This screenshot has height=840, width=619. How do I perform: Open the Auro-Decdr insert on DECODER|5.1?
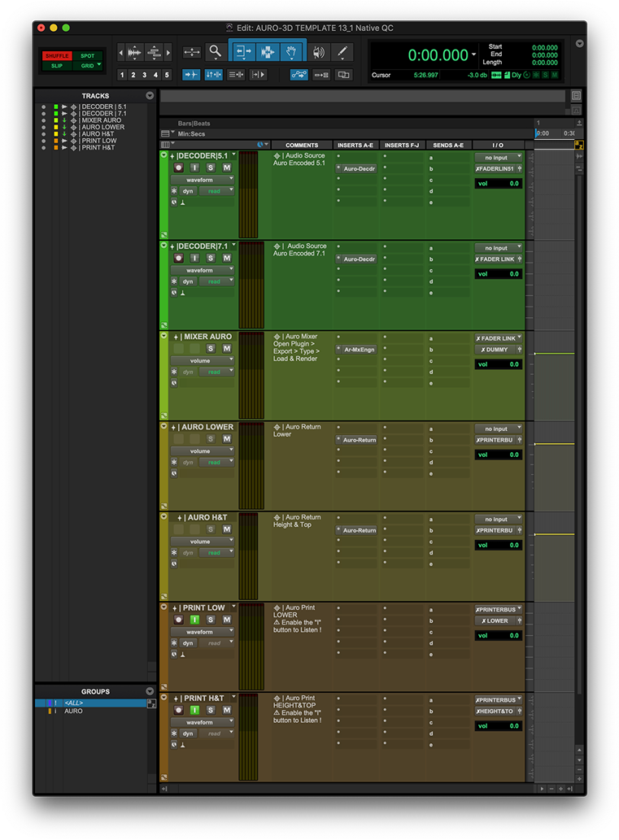pos(357,168)
